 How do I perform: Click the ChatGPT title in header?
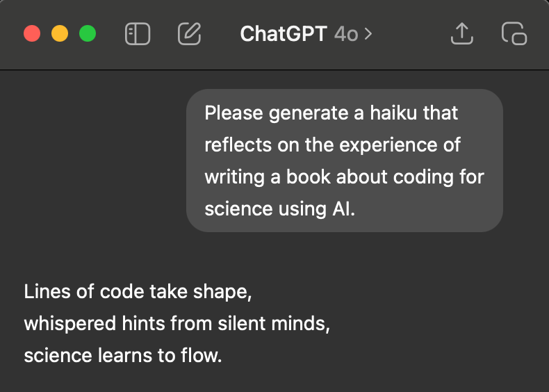(284, 34)
